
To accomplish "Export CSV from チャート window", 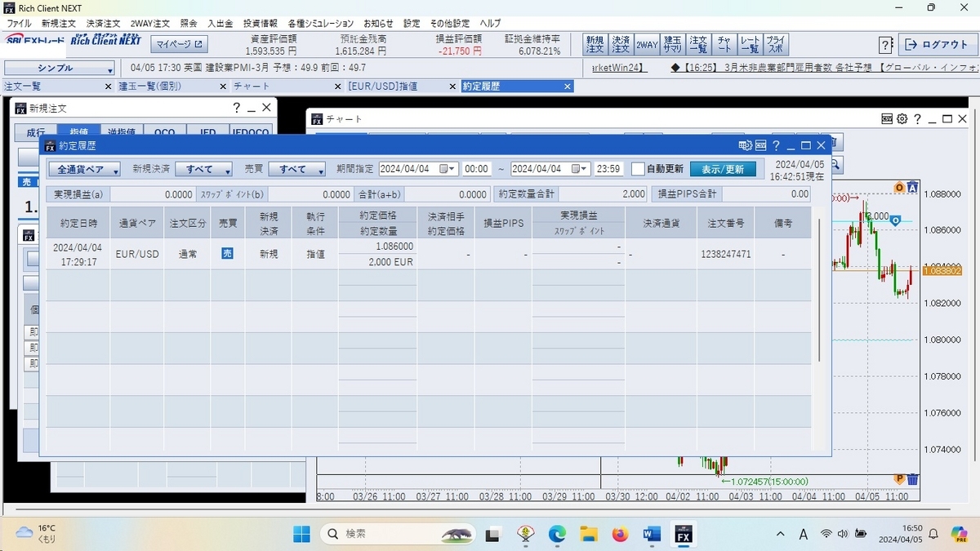I will click(x=887, y=119).
